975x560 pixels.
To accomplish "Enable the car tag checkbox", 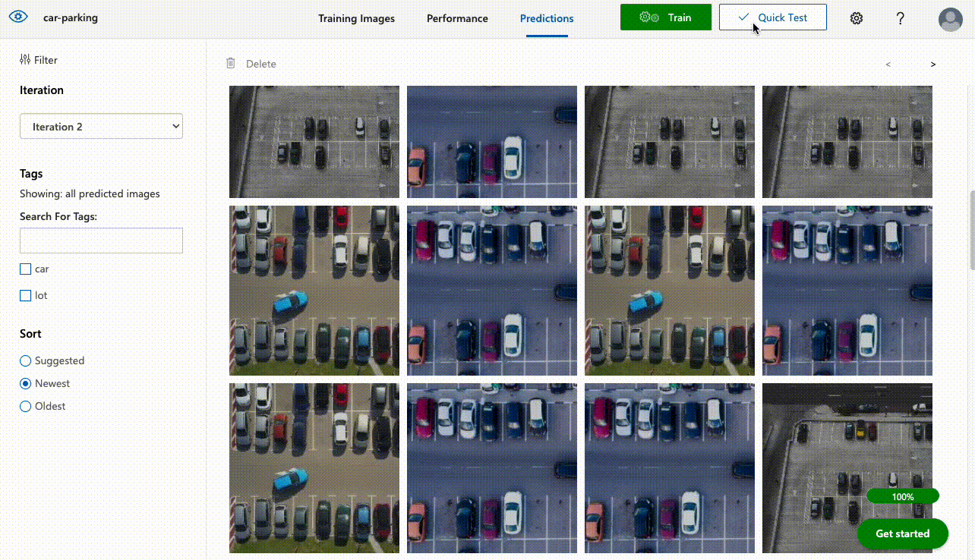I will [x=25, y=269].
